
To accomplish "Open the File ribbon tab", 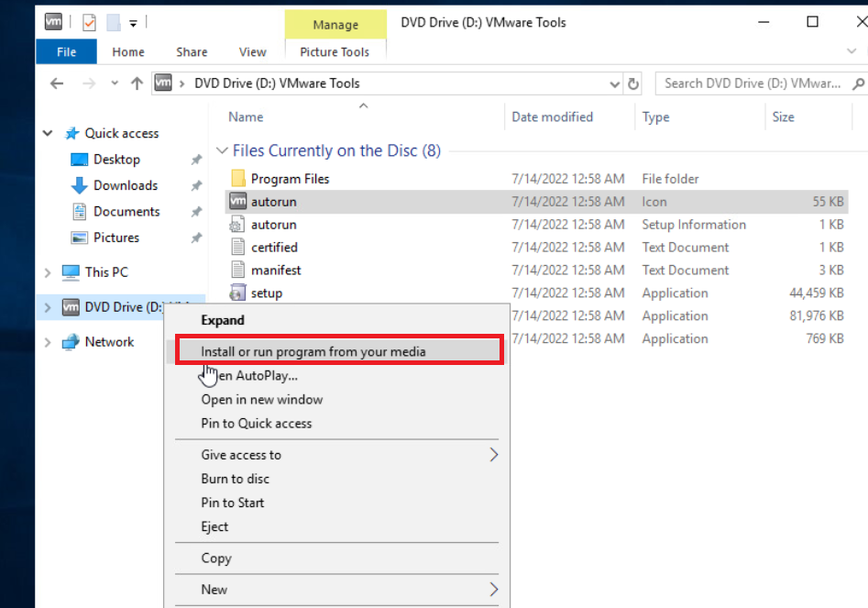I will pyautogui.click(x=66, y=52).
